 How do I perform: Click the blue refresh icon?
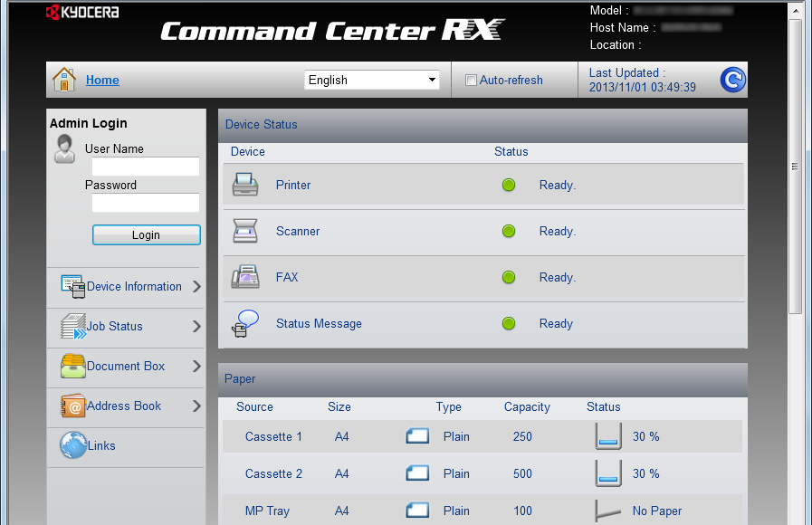pos(732,80)
